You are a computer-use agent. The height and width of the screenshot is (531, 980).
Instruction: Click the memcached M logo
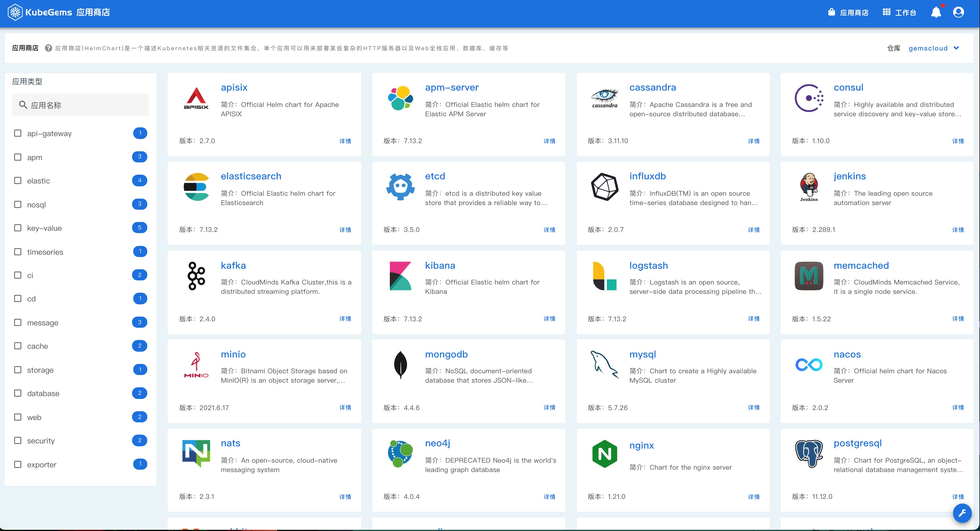click(x=809, y=276)
